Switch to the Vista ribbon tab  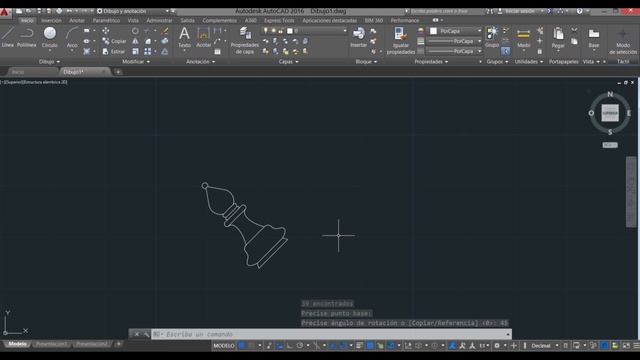(x=133, y=20)
